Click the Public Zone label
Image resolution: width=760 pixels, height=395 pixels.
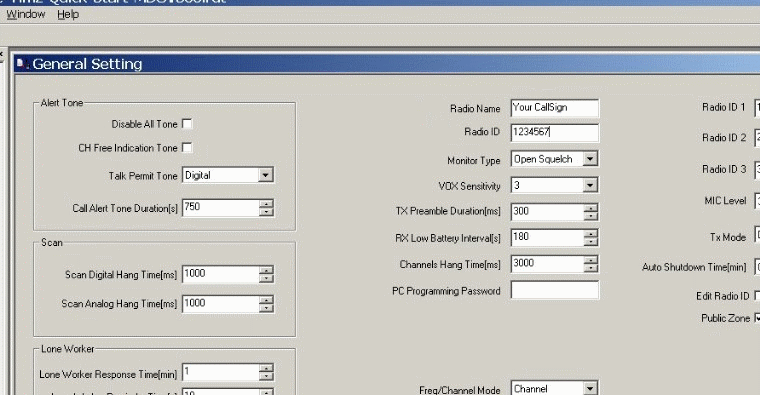(726, 318)
